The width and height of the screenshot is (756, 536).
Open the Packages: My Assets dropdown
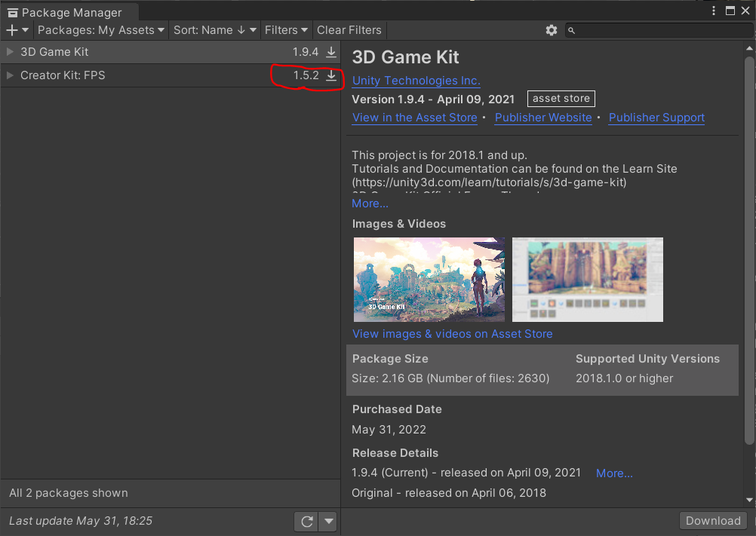coord(101,30)
